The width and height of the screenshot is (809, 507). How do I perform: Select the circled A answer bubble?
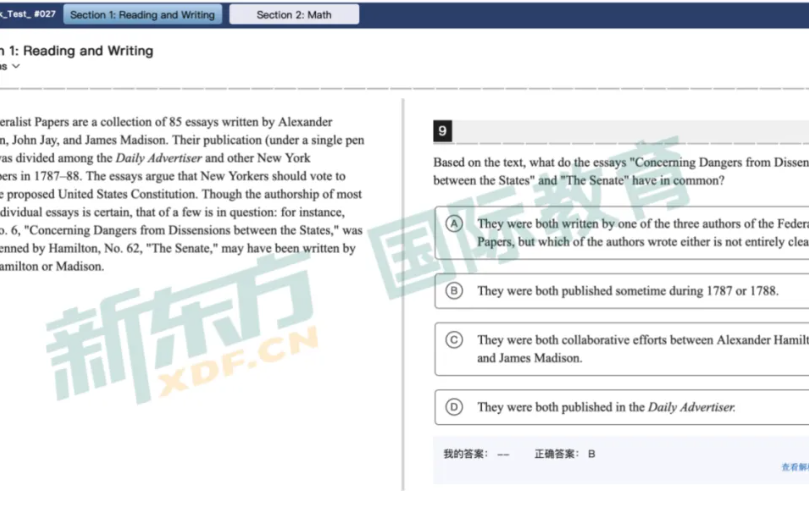[x=453, y=224]
